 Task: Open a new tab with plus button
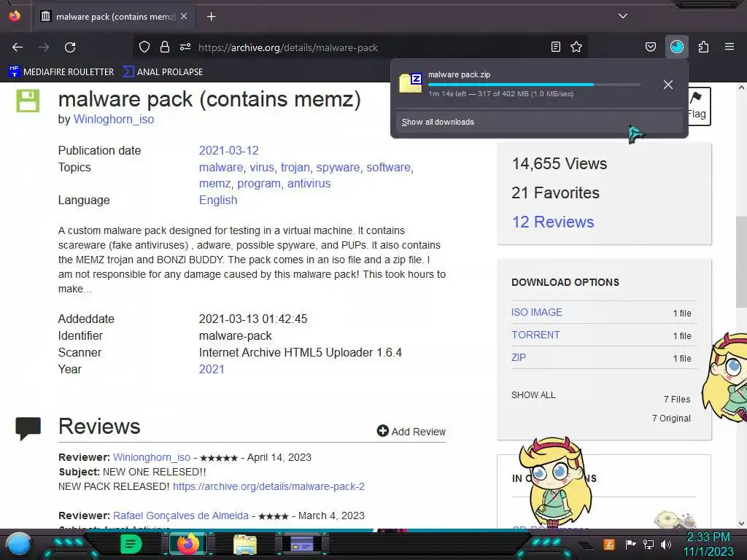tap(211, 17)
